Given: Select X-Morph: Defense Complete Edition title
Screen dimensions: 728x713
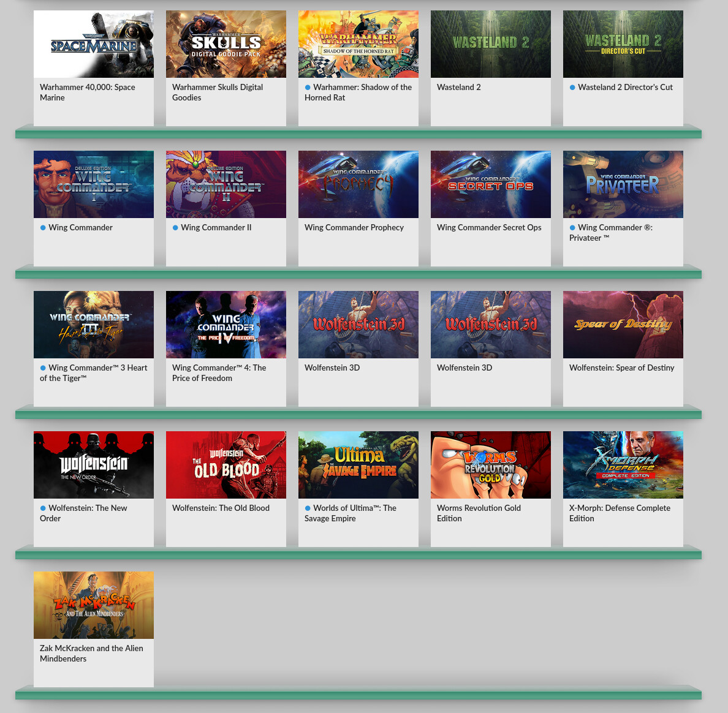Looking at the screenshot, I should tap(620, 513).
